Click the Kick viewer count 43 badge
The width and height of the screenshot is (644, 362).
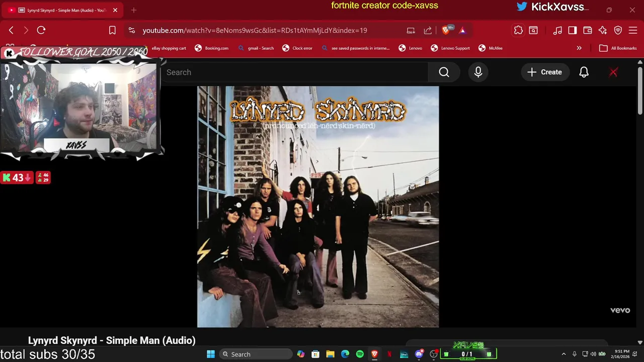[x=17, y=177]
